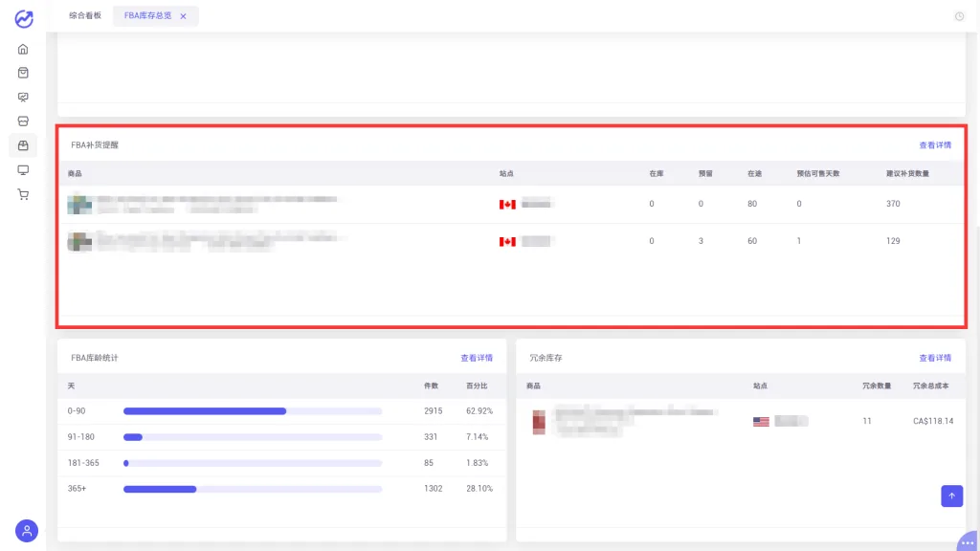Click the app logo icon in sidebar

24,19
